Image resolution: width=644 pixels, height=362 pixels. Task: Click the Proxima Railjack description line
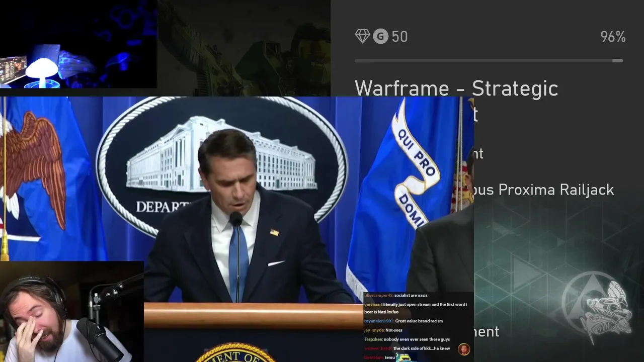[x=544, y=190]
